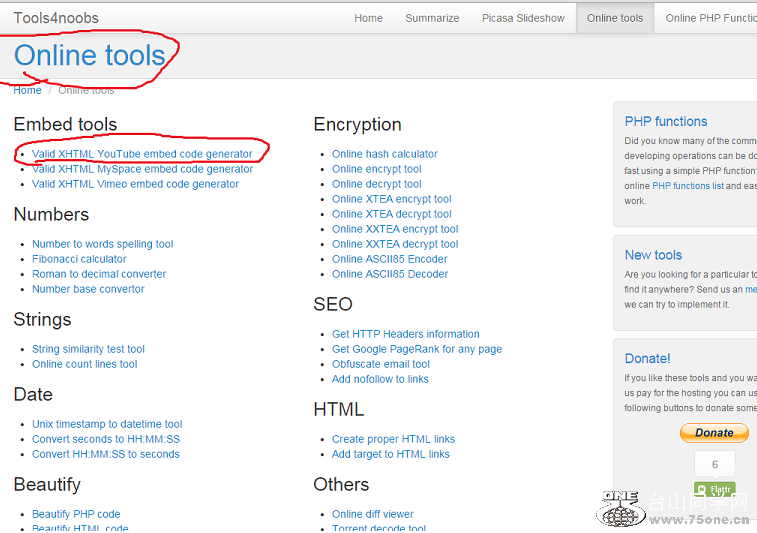The width and height of the screenshot is (757, 533).
Task: Open String similarity test tool
Action: click(x=88, y=349)
